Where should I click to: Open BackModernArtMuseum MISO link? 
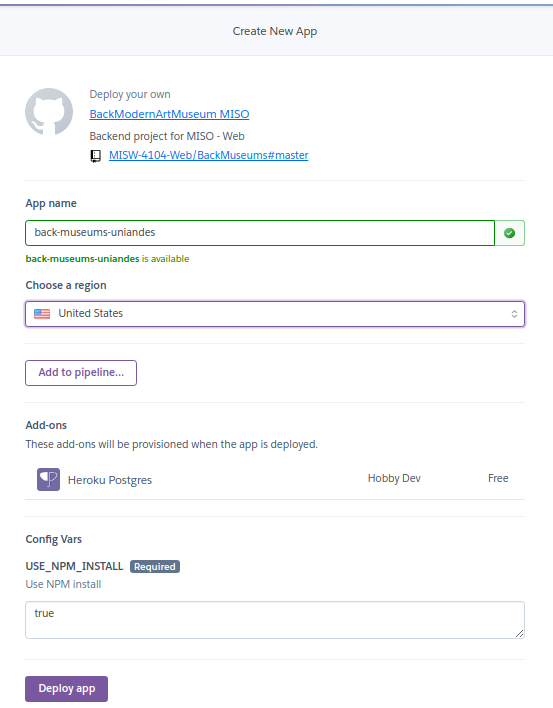[169, 114]
